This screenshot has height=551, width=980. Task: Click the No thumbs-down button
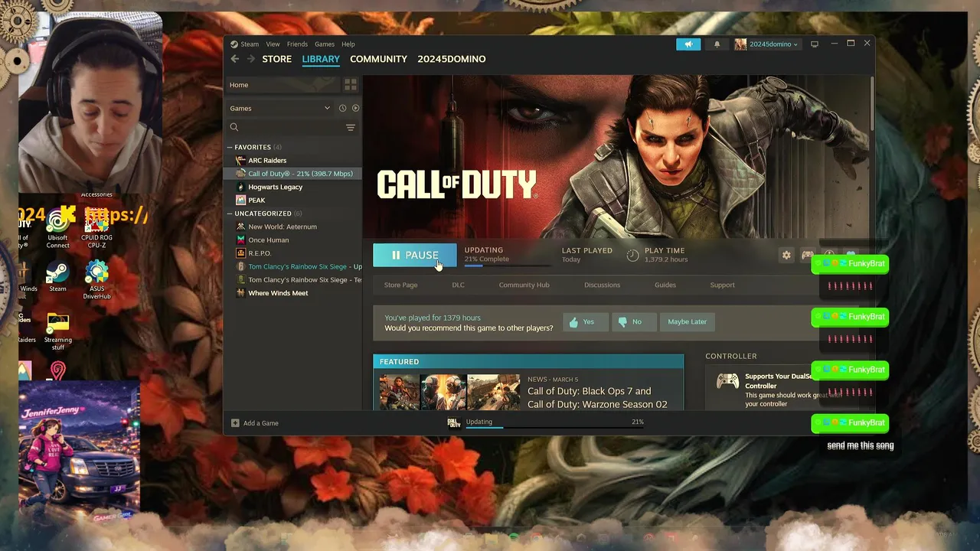tap(632, 321)
